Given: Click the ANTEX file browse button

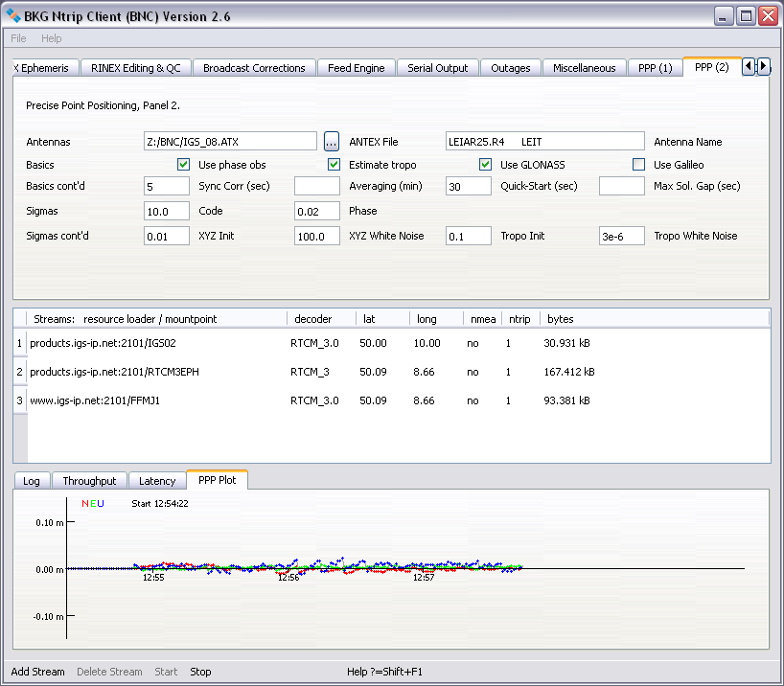Looking at the screenshot, I should pyautogui.click(x=332, y=142).
